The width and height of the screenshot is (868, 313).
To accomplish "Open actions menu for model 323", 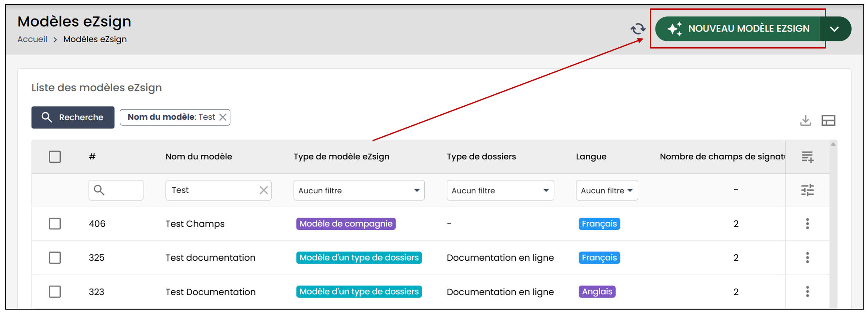I will click(808, 291).
